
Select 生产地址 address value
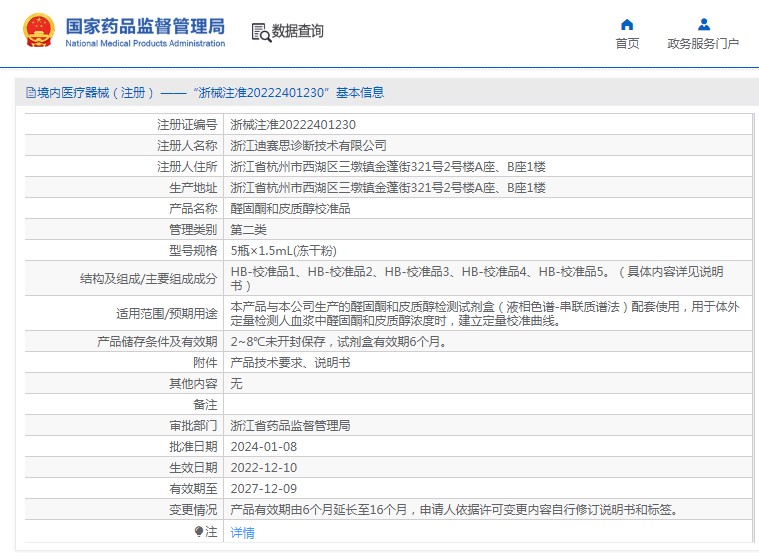pos(388,188)
